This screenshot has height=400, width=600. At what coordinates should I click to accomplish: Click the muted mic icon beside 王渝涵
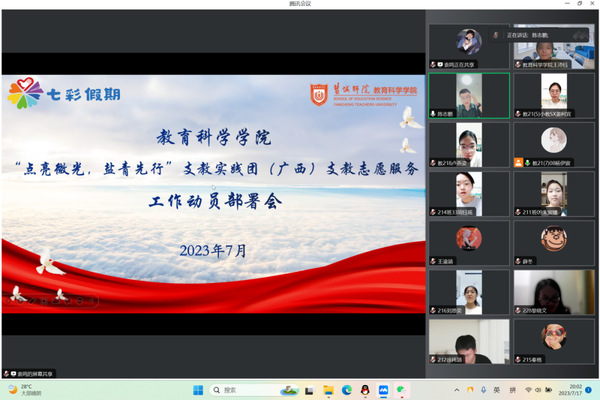coord(432,259)
